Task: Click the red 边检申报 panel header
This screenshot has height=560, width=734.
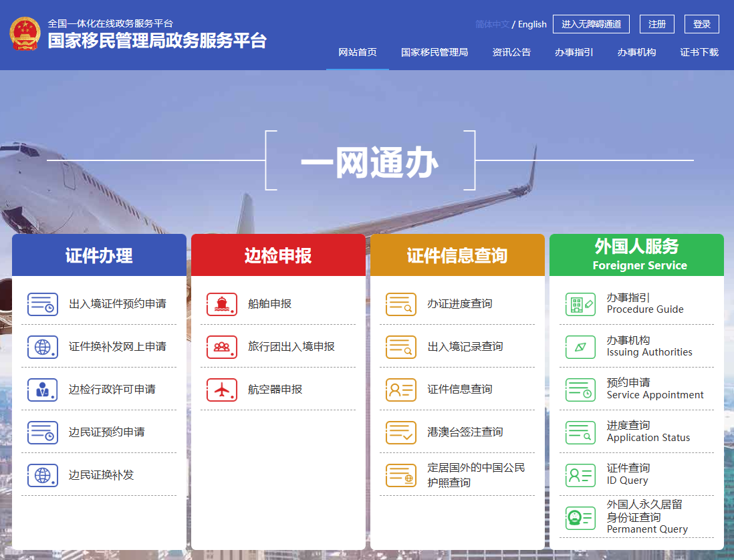Action: (x=278, y=255)
